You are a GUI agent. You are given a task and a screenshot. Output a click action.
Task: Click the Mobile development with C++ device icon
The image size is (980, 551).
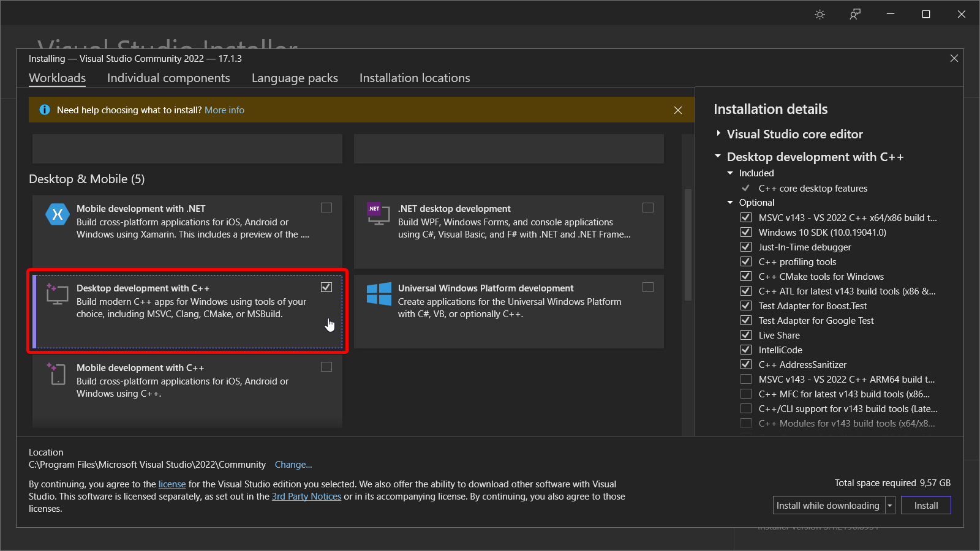(56, 373)
